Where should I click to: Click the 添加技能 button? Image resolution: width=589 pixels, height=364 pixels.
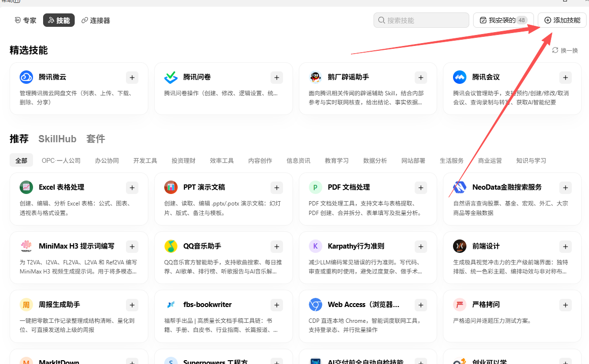562,20
